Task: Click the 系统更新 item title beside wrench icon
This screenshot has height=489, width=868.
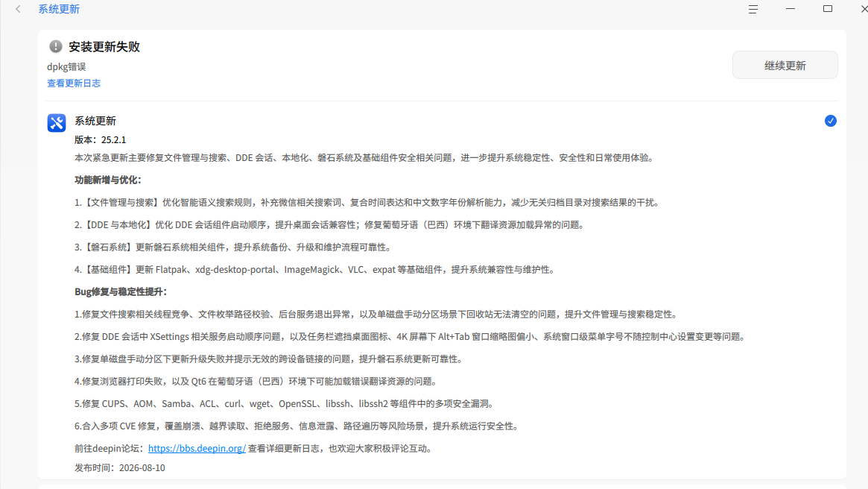Action: click(95, 121)
